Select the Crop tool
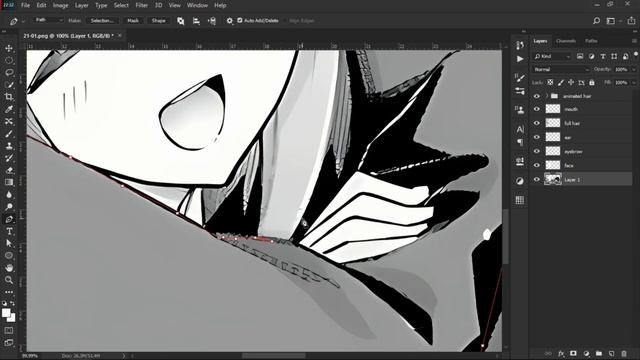This screenshot has width=640, height=360. (9, 97)
